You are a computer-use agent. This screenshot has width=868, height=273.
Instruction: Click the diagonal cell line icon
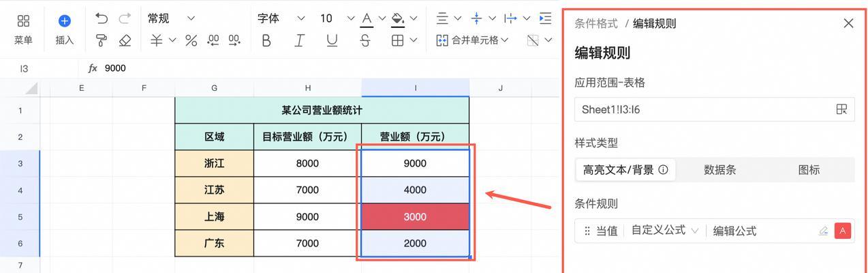click(533, 41)
